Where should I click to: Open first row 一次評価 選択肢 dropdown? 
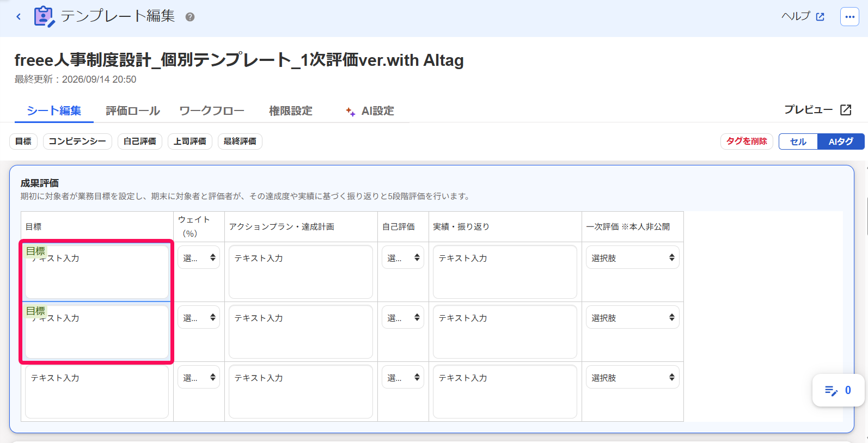click(x=633, y=257)
